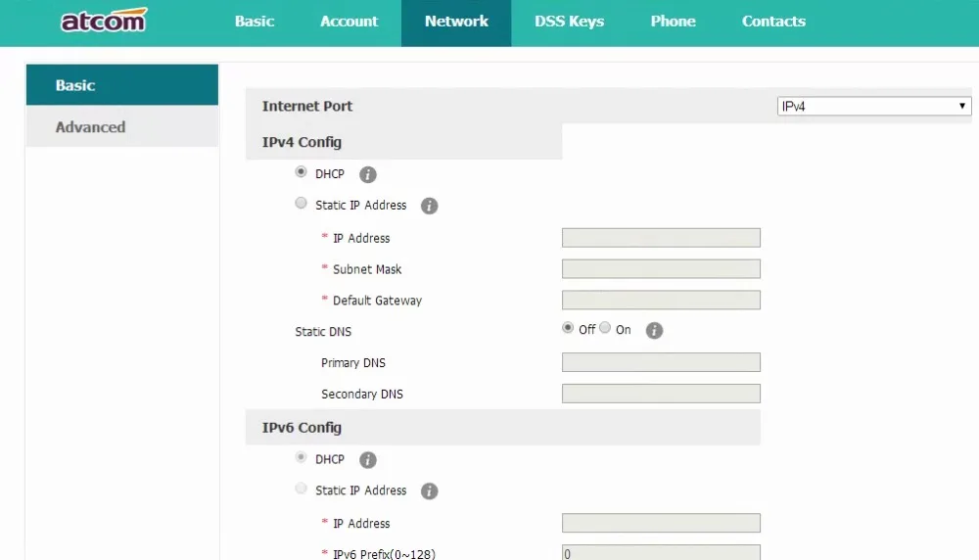This screenshot has width=979, height=560.
Task: Set Static DNS to Off
Action: coord(568,328)
